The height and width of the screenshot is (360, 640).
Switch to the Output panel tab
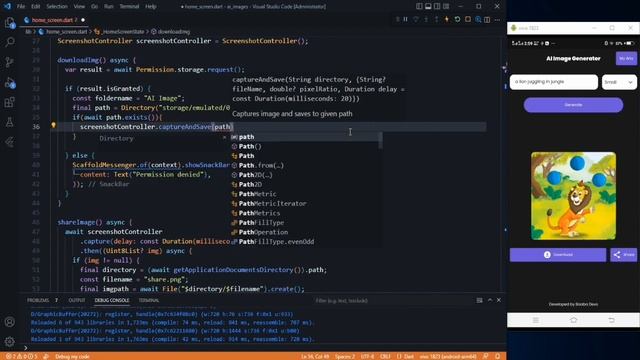[77, 300]
